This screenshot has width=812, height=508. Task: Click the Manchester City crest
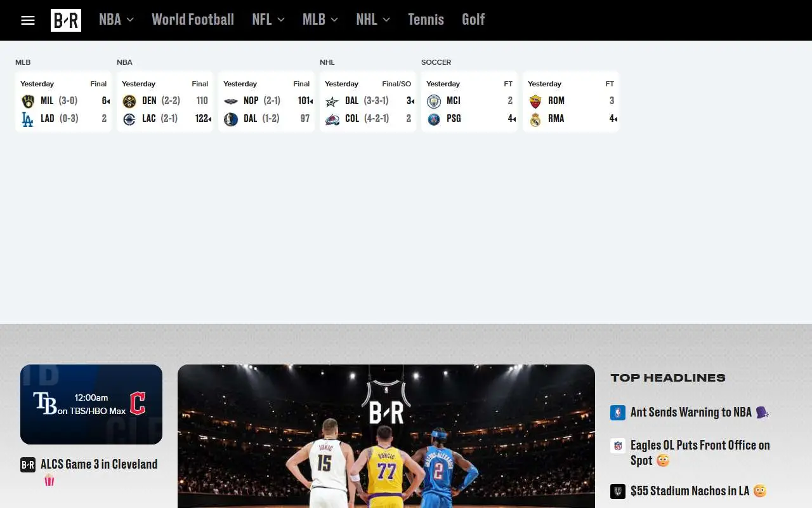tap(434, 101)
